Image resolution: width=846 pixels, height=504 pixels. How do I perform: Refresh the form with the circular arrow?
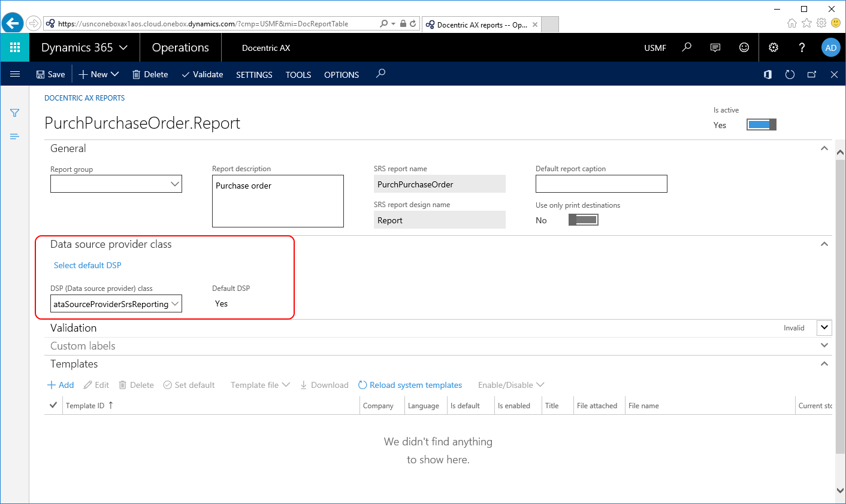790,74
